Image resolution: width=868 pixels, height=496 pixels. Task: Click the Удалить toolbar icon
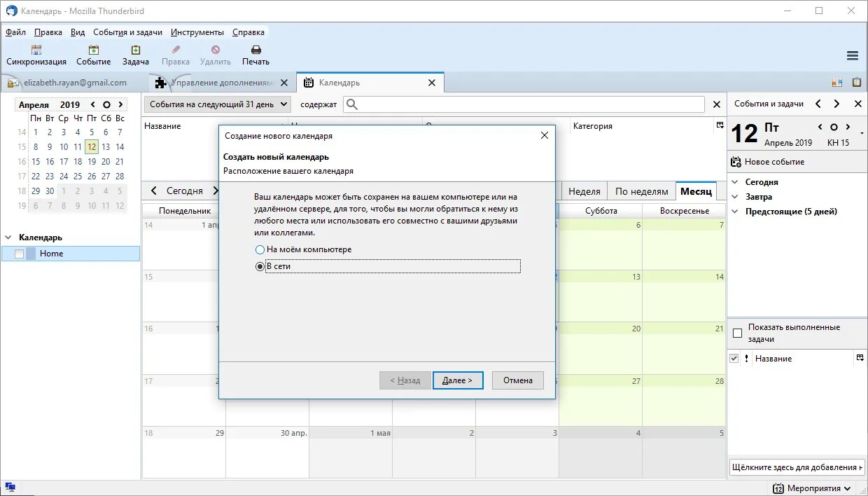coord(216,50)
